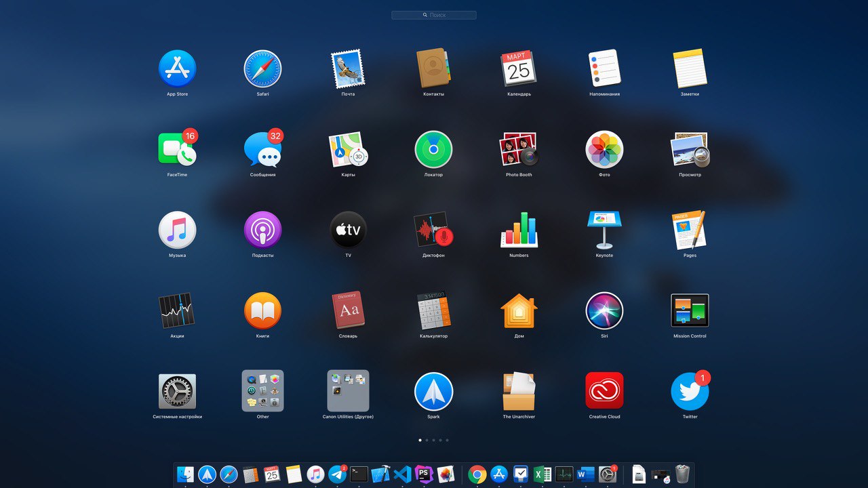Launch Adobe Creative Cloud
This screenshot has height=488, width=868.
point(604,391)
